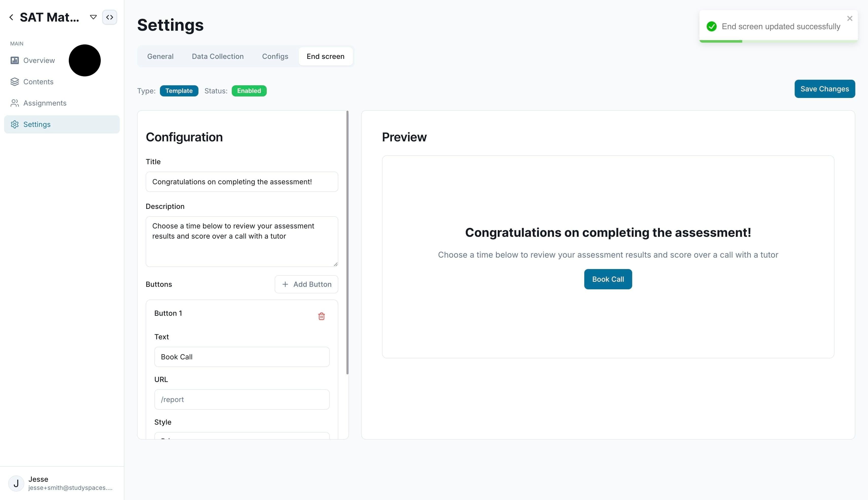
Task: Dismiss the success notification toast
Action: (x=849, y=19)
